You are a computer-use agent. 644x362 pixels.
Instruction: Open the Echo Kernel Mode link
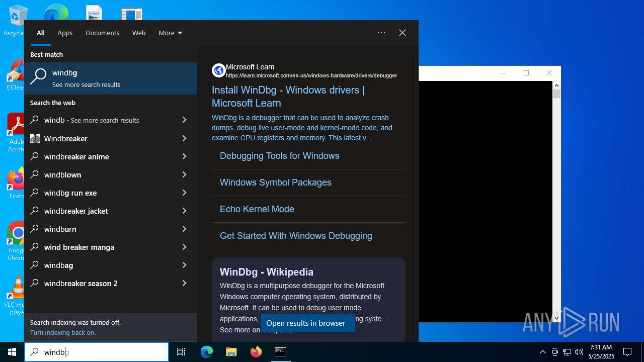(257, 209)
